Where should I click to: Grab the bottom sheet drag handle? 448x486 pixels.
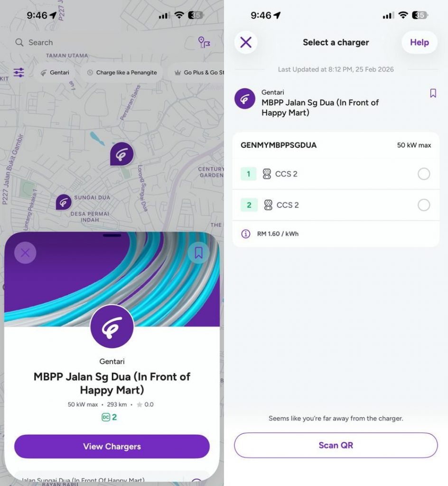click(x=112, y=235)
